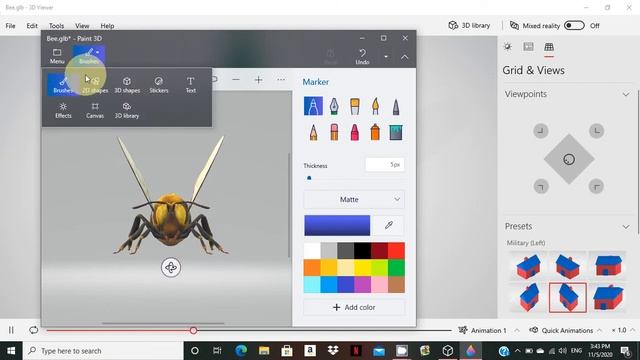Click the current blue color preview

[x=337, y=225]
